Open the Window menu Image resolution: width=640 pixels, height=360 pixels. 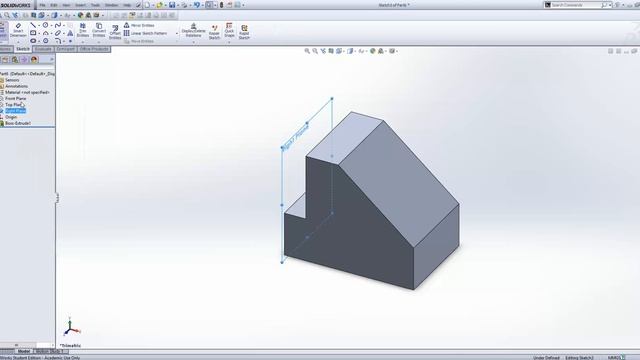click(x=111, y=5)
